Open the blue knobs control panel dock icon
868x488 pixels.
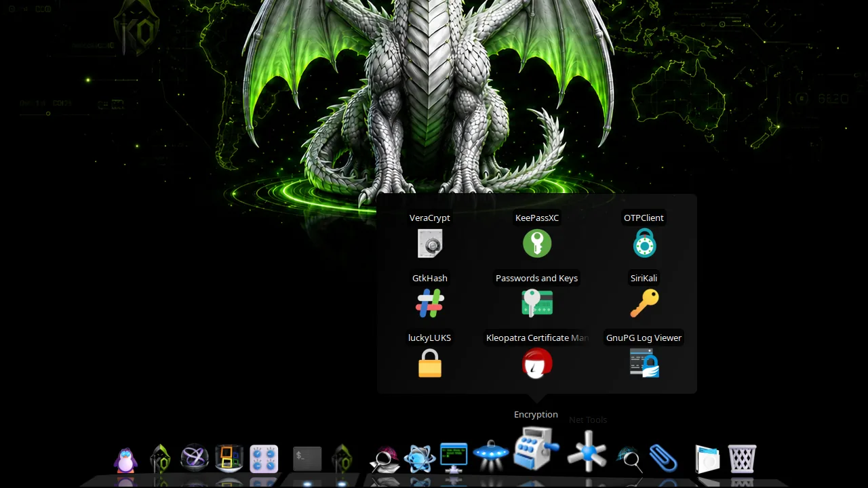264,459
